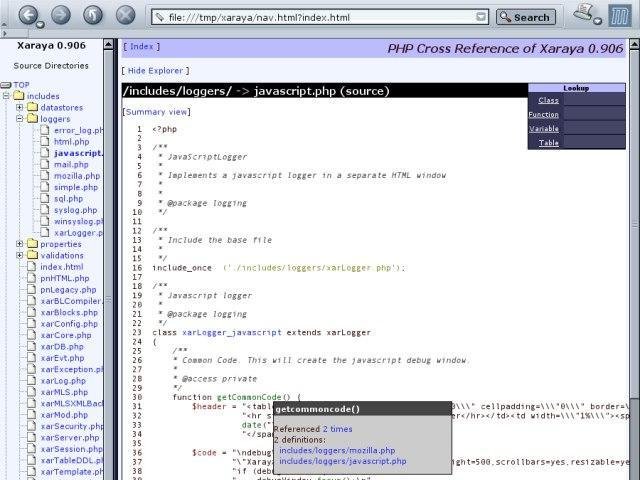Open mozilla.php in the tree

(x=77, y=176)
